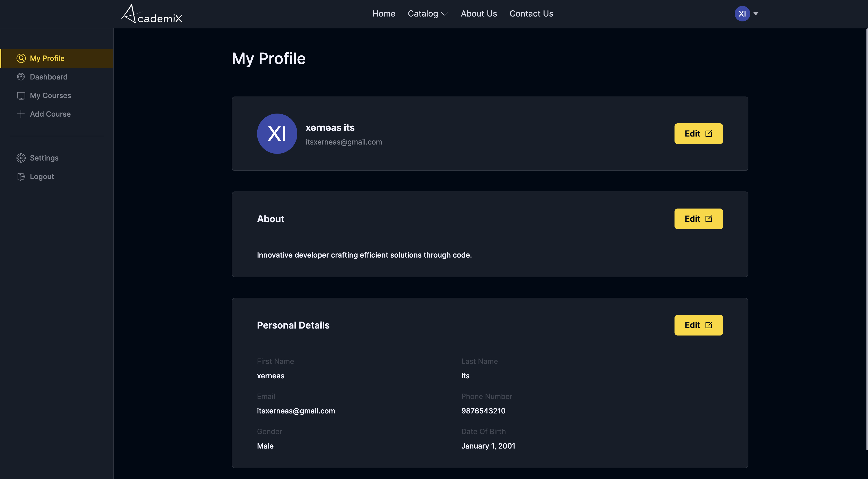This screenshot has height=479, width=868.
Task: Select Dashboard in the sidebar
Action: (49, 77)
